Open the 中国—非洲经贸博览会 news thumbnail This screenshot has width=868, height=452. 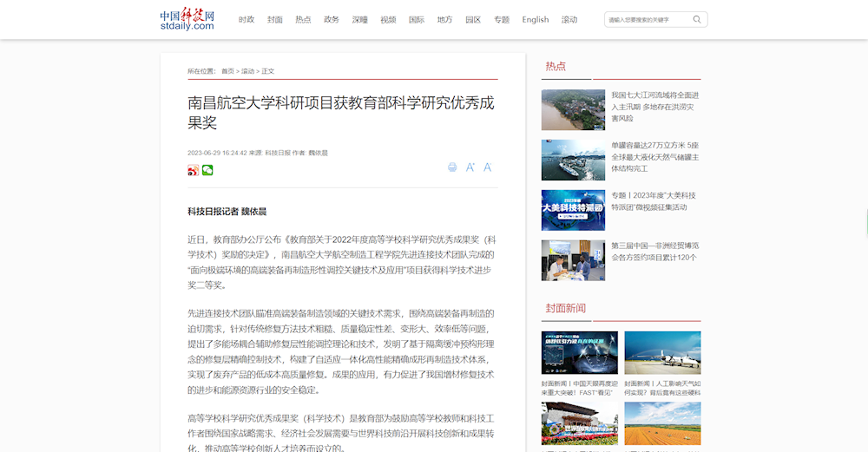pyautogui.click(x=573, y=260)
